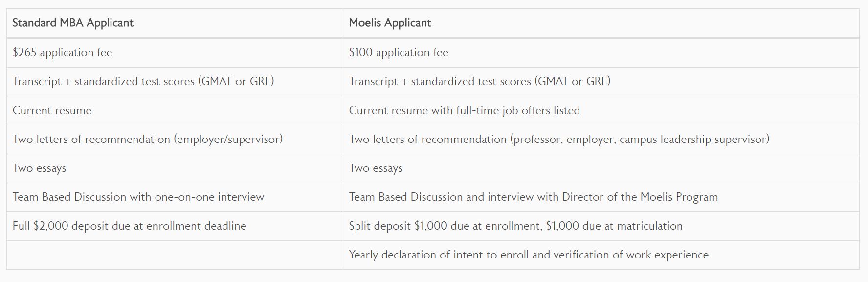Select recommendation letters cell mentioning employer/supervisor
Viewport: 868px width, 282px height.
147,140
